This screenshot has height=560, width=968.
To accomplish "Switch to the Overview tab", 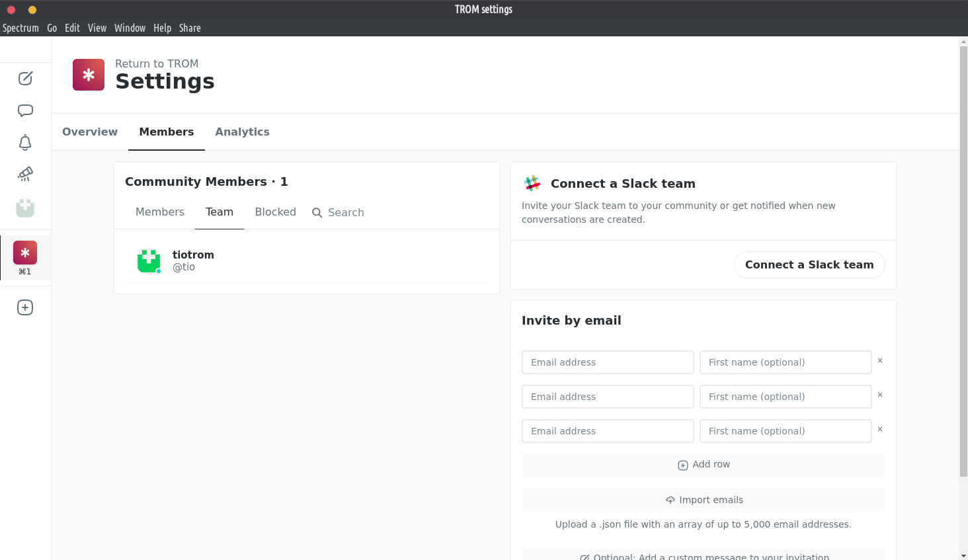I will pos(90,132).
